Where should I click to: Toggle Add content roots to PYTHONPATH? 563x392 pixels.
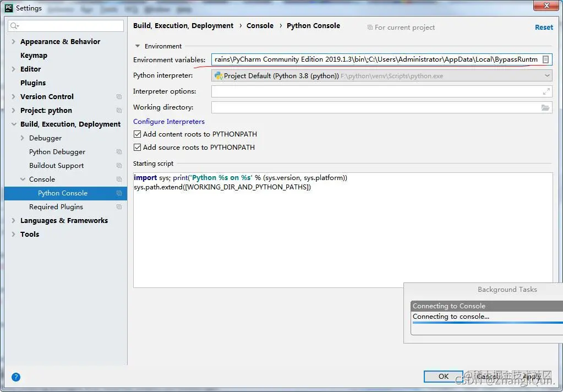pos(137,134)
